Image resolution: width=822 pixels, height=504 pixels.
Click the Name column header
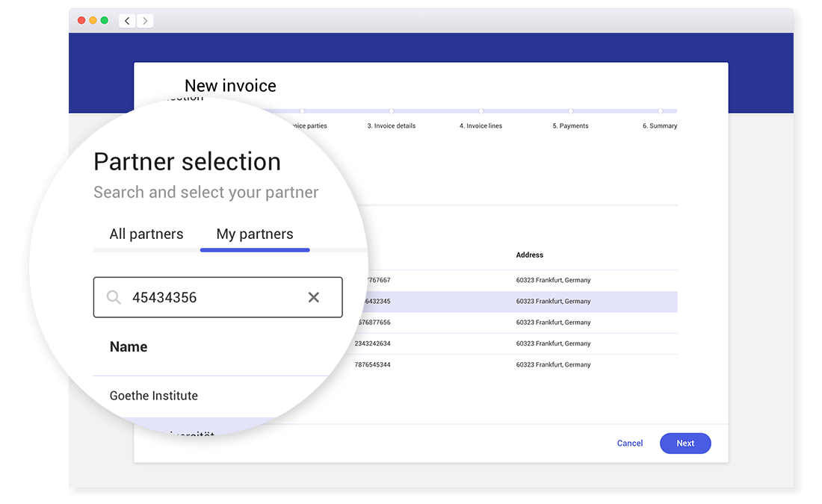click(129, 346)
